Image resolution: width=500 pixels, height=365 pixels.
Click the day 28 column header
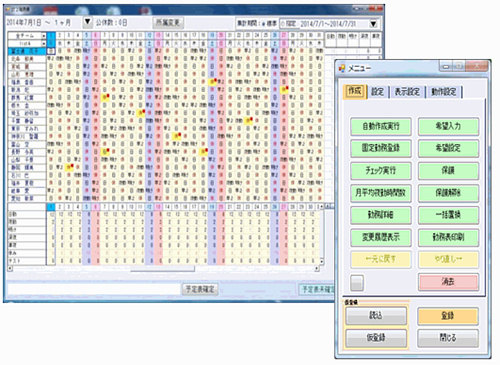[x=293, y=35]
